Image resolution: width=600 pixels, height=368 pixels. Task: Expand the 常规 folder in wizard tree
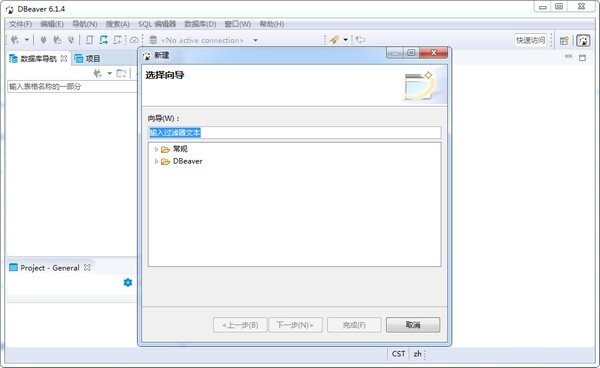click(156, 149)
